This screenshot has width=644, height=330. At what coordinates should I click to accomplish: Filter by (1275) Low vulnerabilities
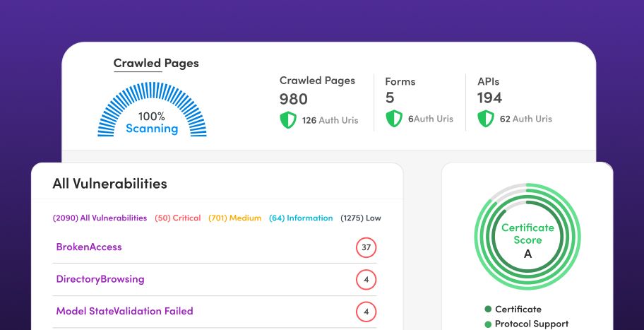(360, 218)
